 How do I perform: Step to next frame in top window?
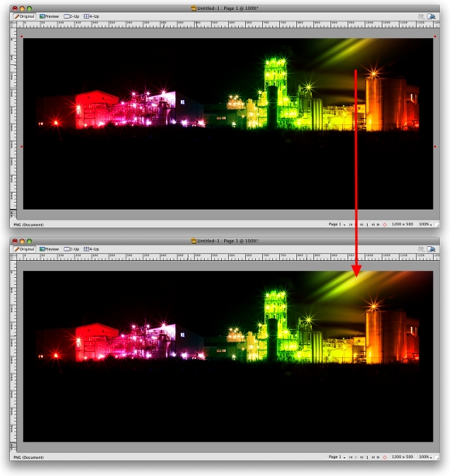point(378,224)
